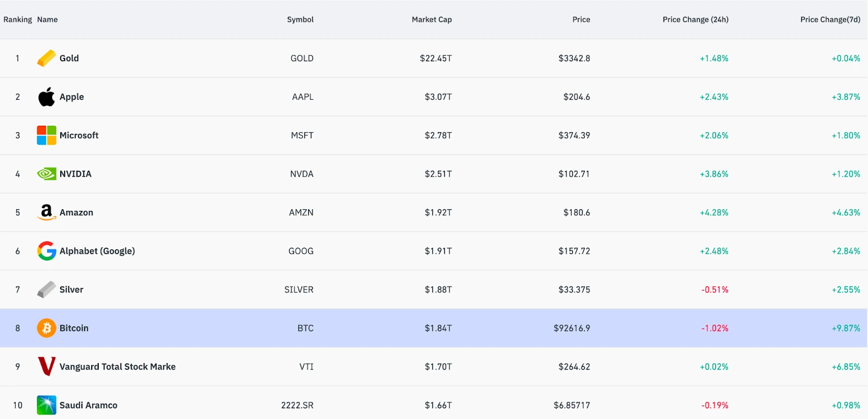Viewport: 868px width, 419px height.
Task: Click Bitcoin price $92616.9
Action: pyautogui.click(x=572, y=328)
